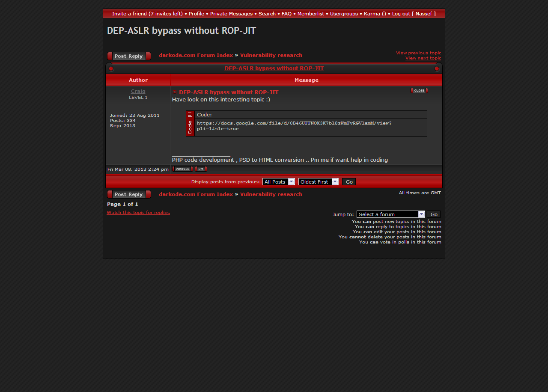The image size is (548, 392).
Task: Open author Craig's username link
Action: pyautogui.click(x=138, y=91)
